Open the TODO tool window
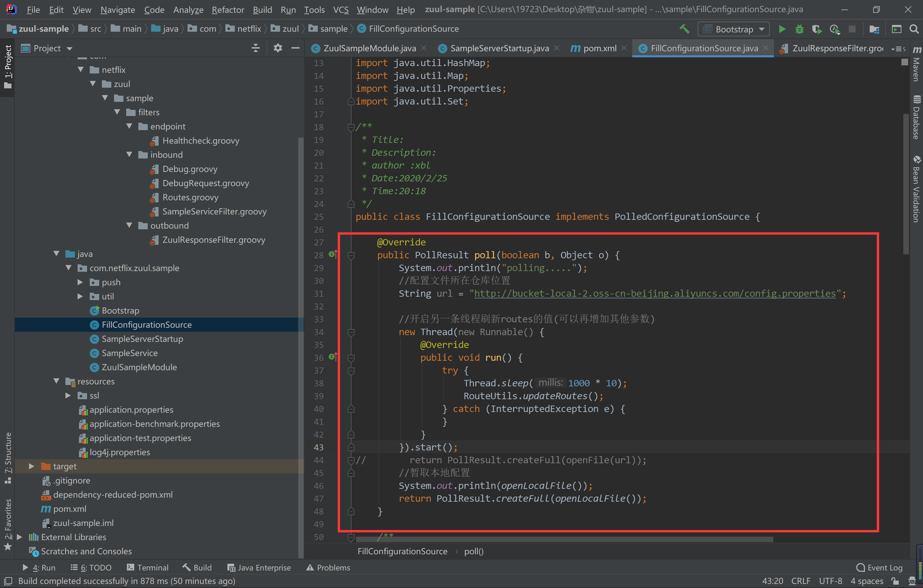 coord(91,568)
